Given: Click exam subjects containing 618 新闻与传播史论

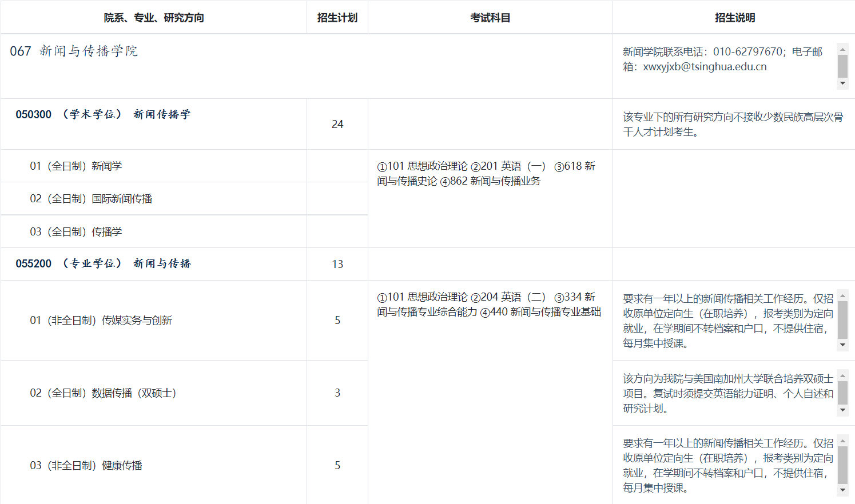Looking at the screenshot, I should tap(486, 173).
